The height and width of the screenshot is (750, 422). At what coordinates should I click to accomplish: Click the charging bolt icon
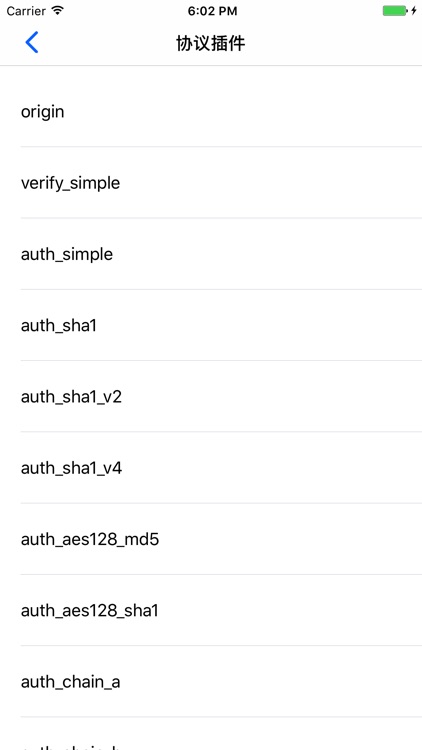(x=414, y=11)
